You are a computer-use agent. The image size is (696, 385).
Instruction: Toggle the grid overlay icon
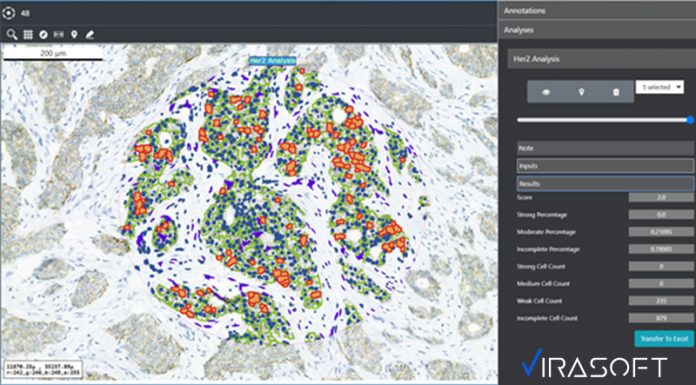(x=28, y=35)
